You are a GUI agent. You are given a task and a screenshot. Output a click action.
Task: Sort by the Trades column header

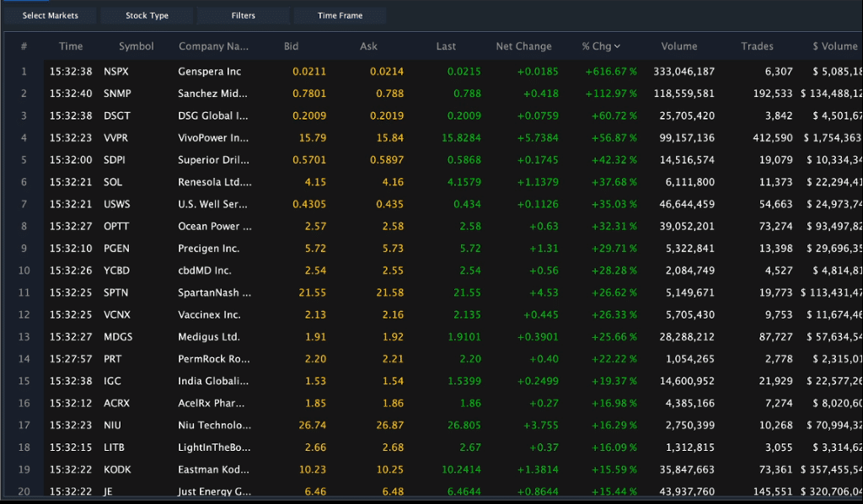[757, 46]
